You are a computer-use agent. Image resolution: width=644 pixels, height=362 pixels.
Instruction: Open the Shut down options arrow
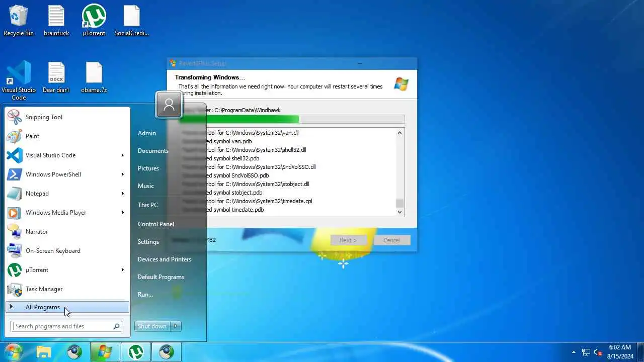[x=176, y=326]
